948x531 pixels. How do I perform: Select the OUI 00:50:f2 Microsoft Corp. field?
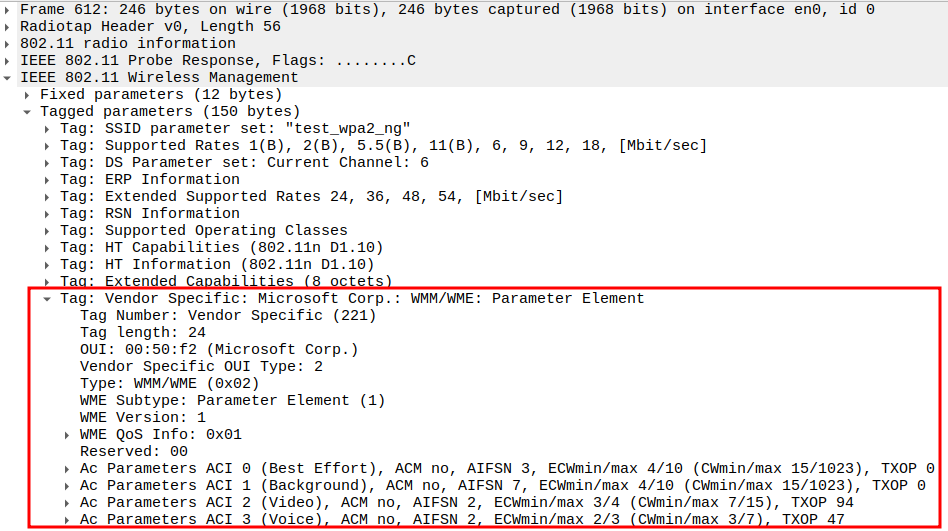point(218,349)
